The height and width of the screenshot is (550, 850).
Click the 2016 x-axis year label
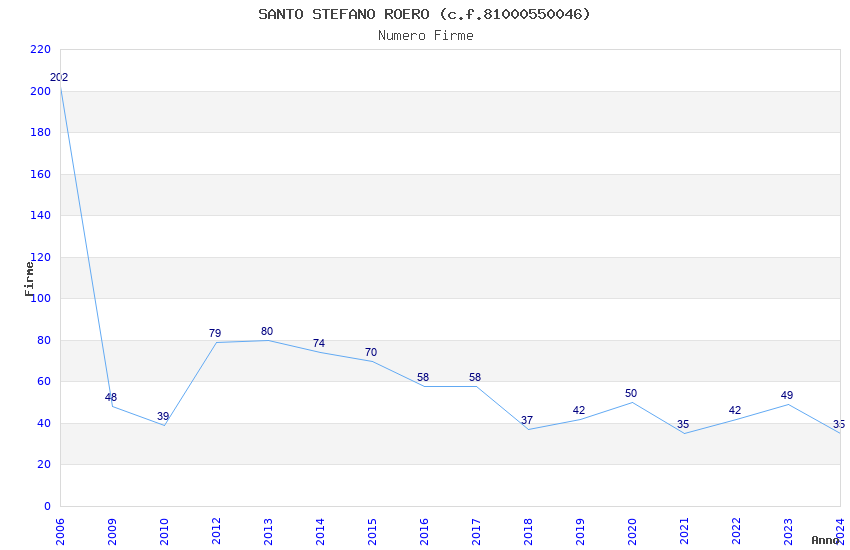pos(424,531)
